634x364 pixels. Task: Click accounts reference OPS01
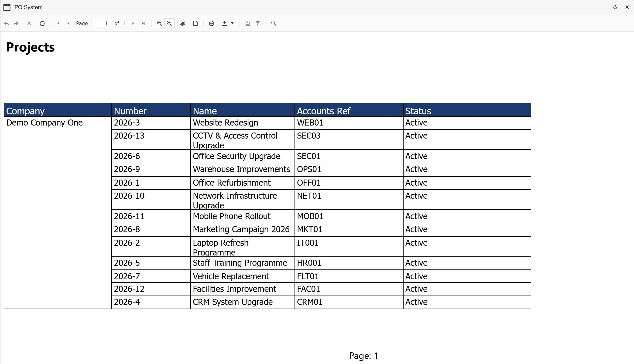pyautogui.click(x=309, y=169)
